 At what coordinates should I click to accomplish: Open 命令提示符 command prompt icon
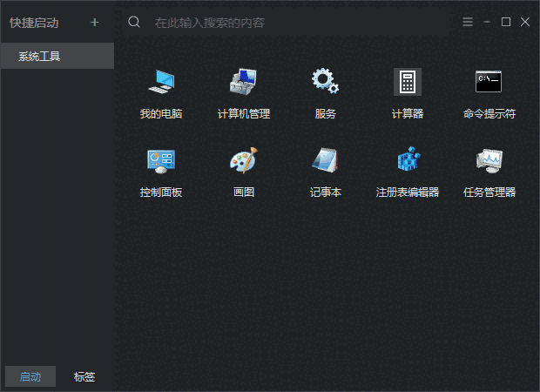point(489,82)
